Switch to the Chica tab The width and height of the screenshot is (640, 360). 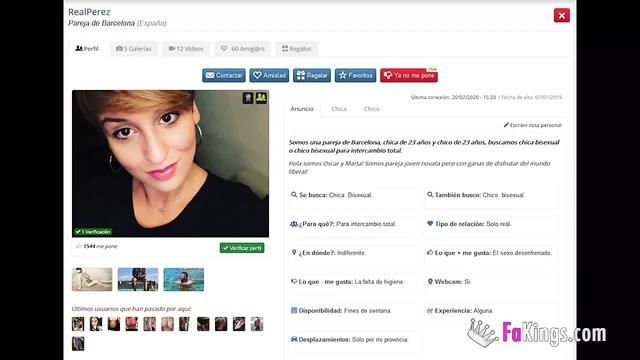339,109
